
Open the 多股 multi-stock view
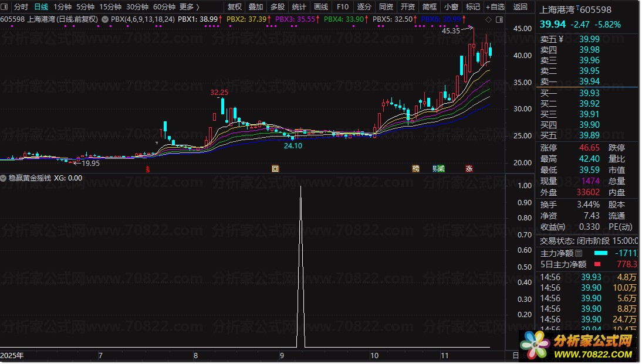coord(278,7)
